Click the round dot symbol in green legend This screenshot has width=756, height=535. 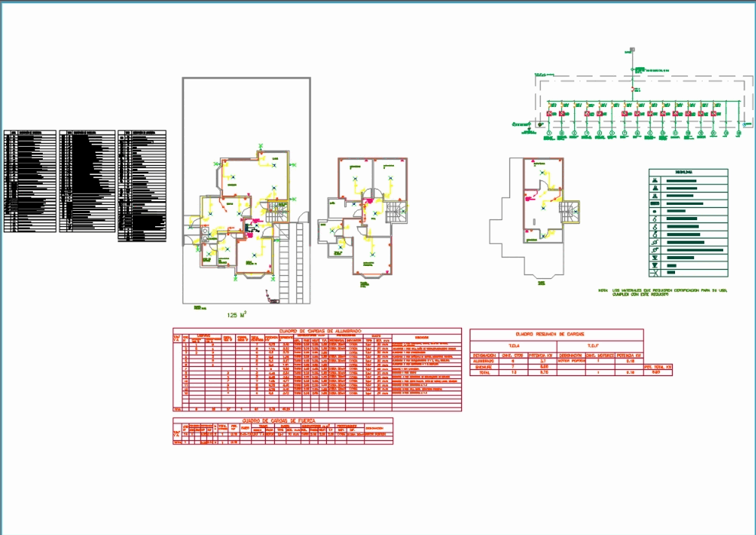655,212
